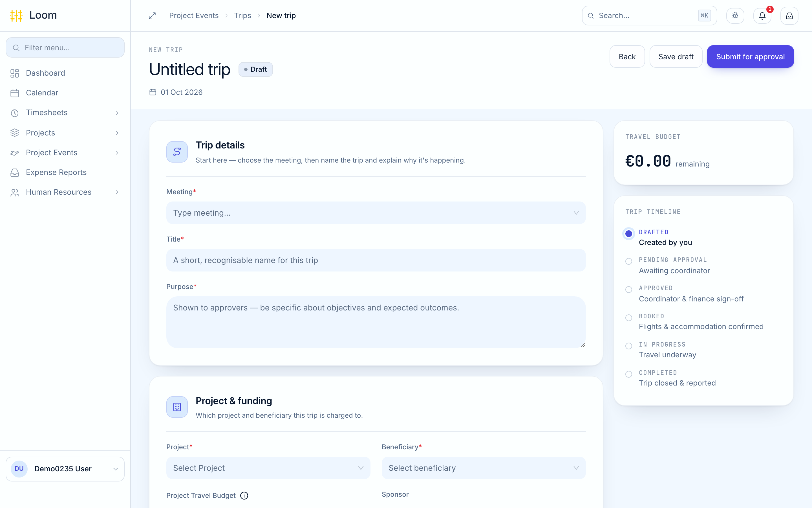
Task: Click the Draft status badge
Action: pos(255,69)
